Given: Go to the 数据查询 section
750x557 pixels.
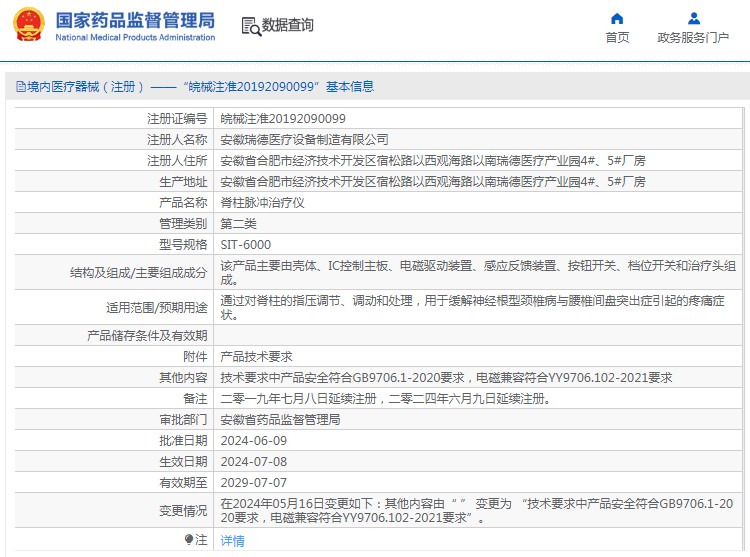Looking at the screenshot, I should point(287,25).
